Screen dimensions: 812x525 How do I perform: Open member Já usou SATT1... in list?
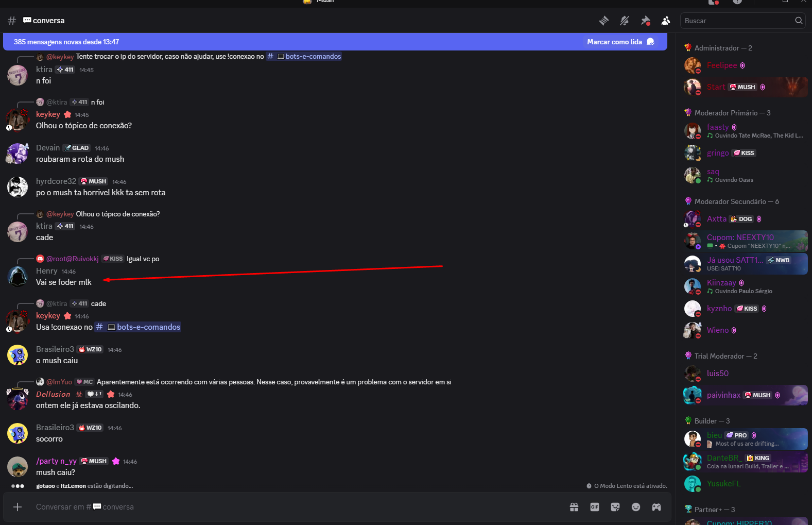[x=745, y=264]
